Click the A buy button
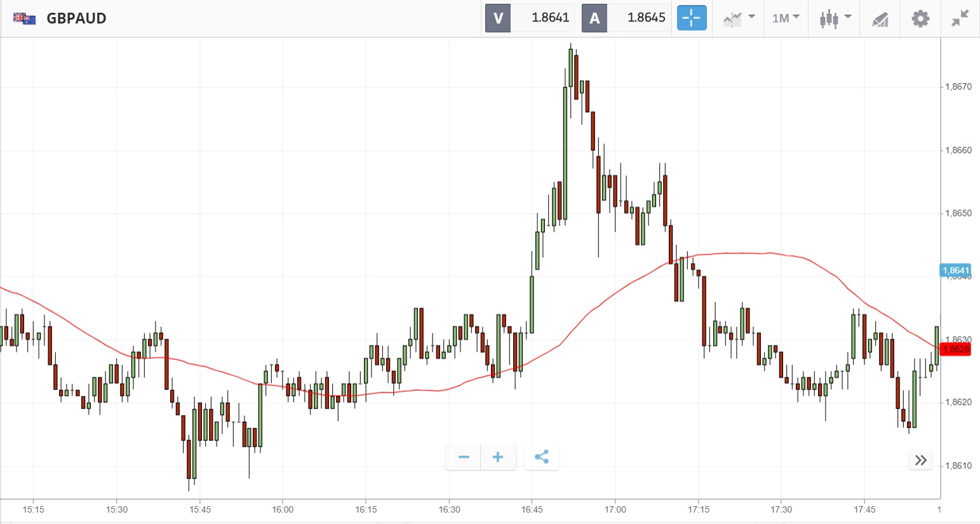The width and height of the screenshot is (980, 524). 594,18
